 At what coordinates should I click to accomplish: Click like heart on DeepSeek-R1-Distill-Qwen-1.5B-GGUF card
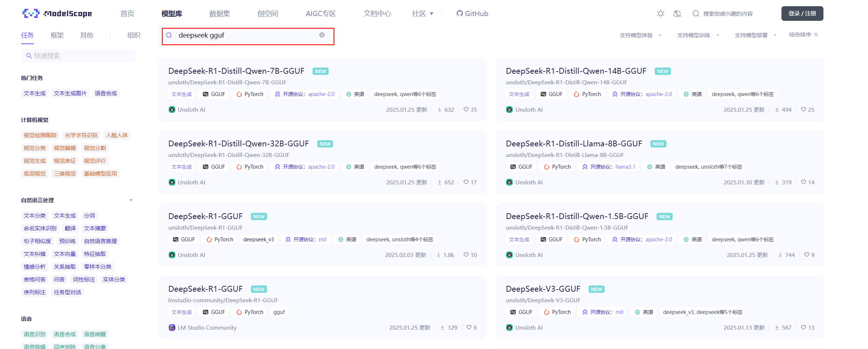(x=807, y=255)
